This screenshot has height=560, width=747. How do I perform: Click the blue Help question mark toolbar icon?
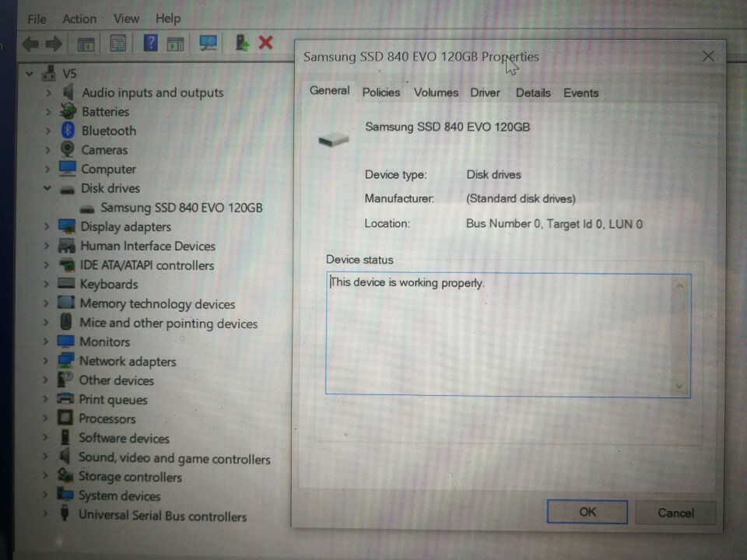coord(150,44)
